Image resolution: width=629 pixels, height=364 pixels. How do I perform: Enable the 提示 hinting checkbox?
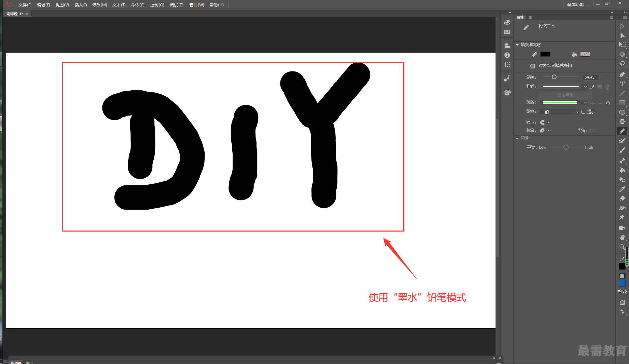(x=583, y=112)
